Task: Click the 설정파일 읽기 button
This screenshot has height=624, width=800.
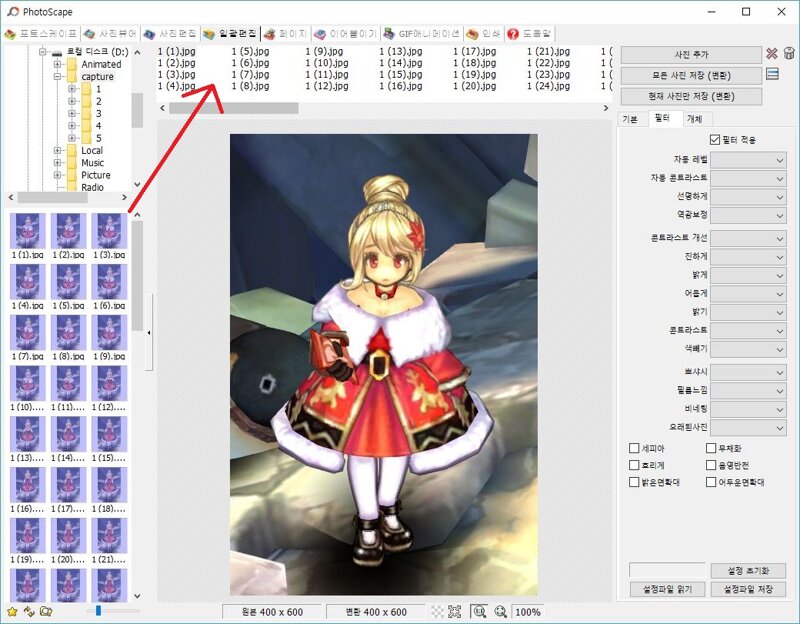Action: coord(667,589)
